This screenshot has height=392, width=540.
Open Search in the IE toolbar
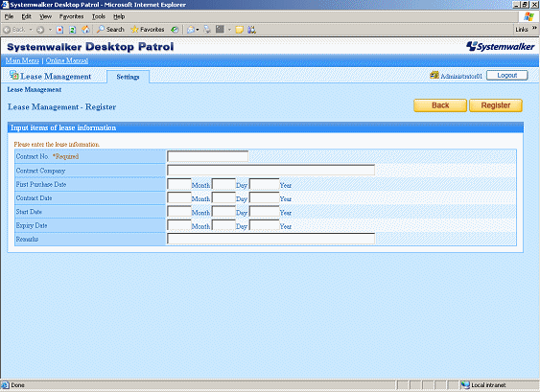click(x=110, y=30)
